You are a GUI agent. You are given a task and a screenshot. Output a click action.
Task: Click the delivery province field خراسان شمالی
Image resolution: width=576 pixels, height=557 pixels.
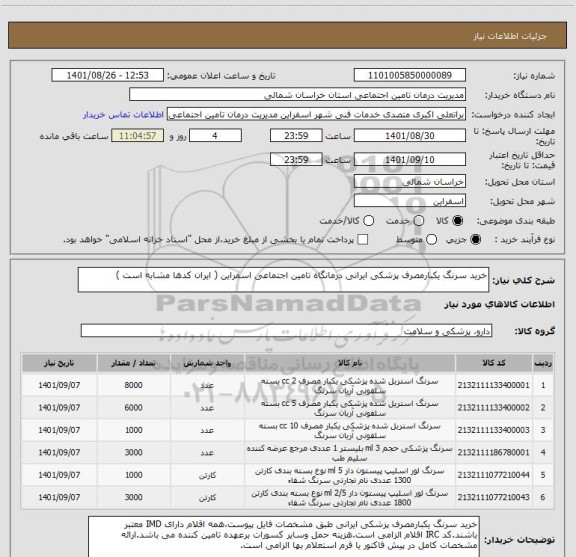pos(410,182)
